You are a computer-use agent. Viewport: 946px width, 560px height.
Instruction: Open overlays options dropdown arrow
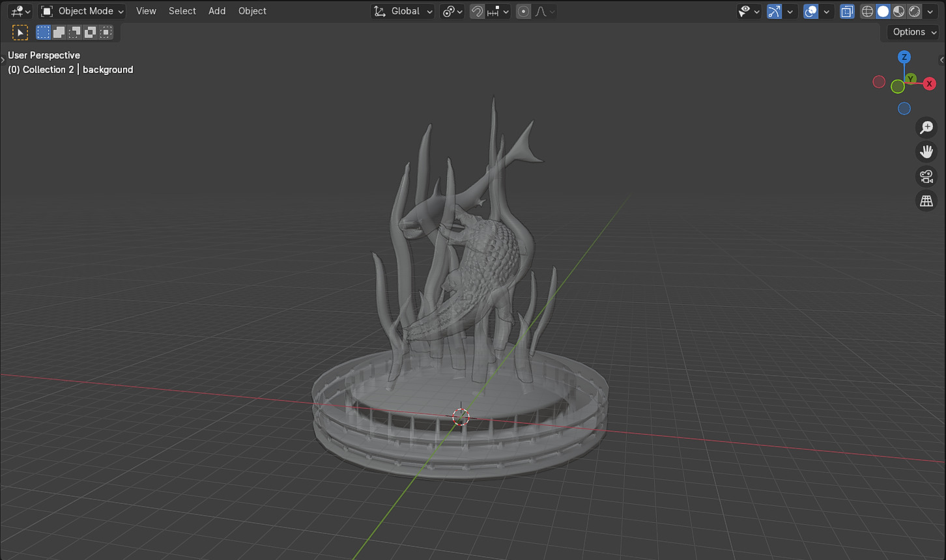(827, 11)
